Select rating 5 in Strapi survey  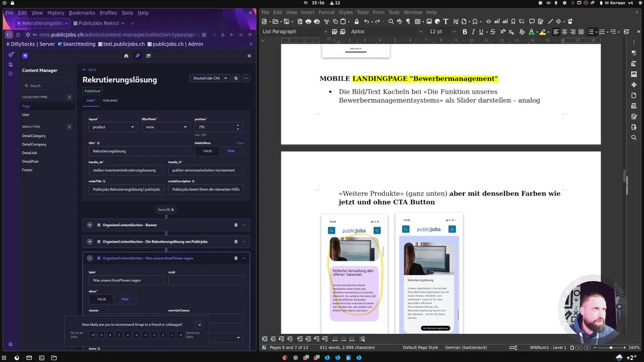pos(136,335)
